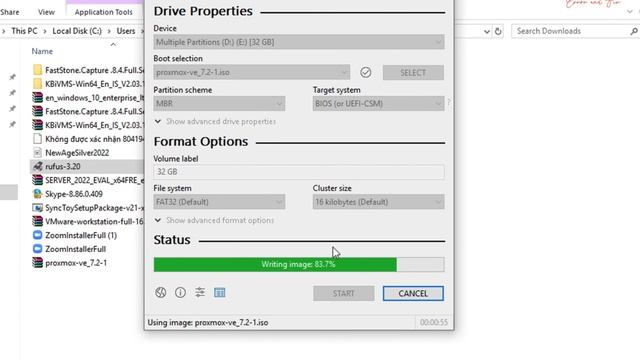Click the KBiVMS-Win64 archive file icon
Screen dimensions: 640x360
tap(38, 125)
